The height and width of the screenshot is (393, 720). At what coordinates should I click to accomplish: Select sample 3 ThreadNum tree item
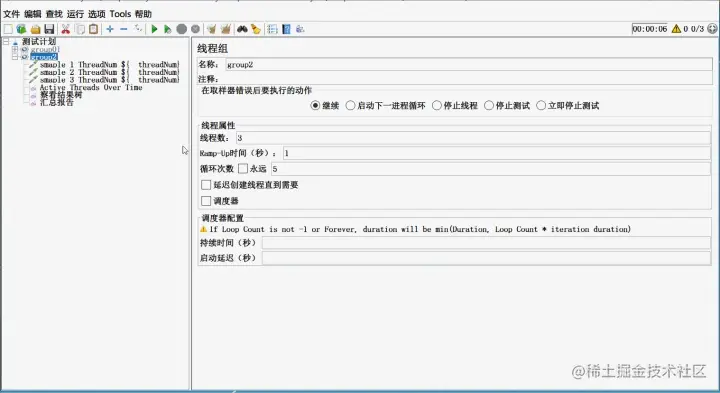[109, 79]
